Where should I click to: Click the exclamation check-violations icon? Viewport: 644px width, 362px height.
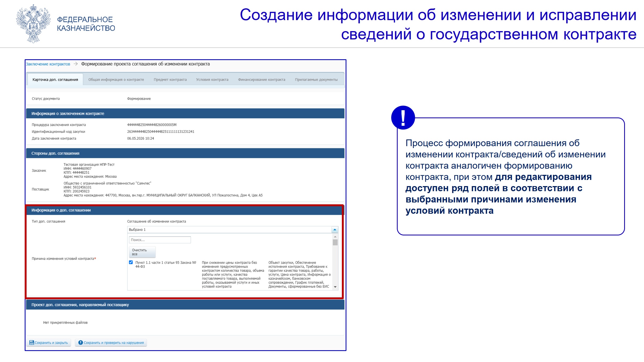[80, 343]
